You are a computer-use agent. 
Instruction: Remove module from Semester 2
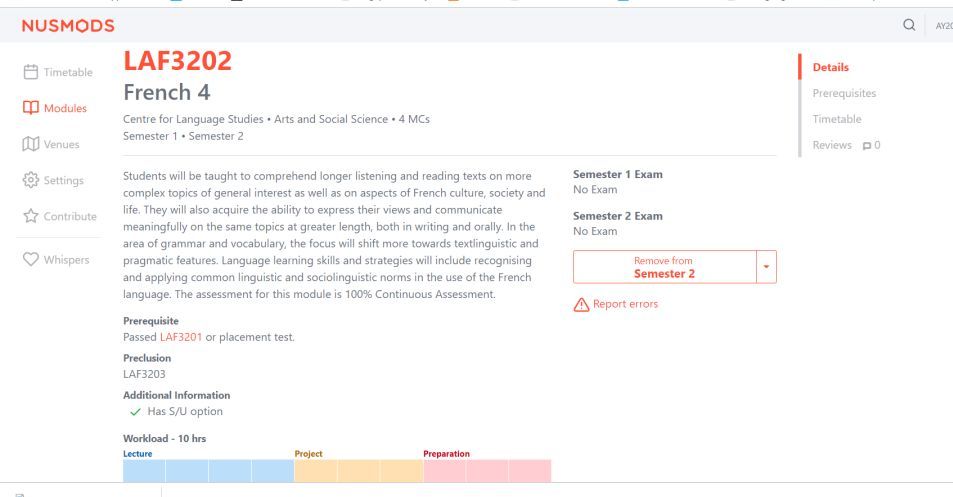pyautogui.click(x=663, y=267)
